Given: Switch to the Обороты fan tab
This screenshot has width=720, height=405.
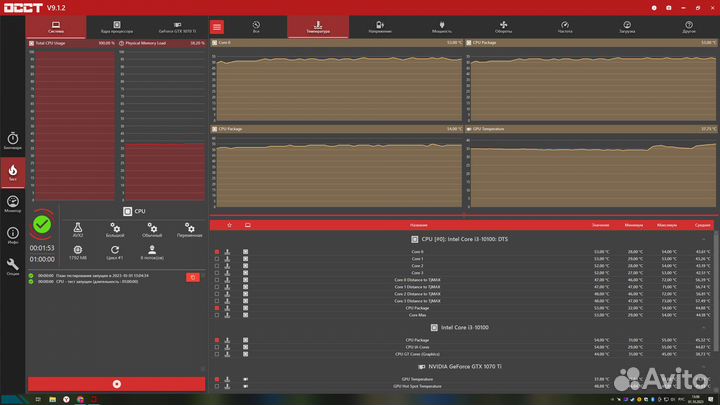Looking at the screenshot, I should [x=503, y=27].
